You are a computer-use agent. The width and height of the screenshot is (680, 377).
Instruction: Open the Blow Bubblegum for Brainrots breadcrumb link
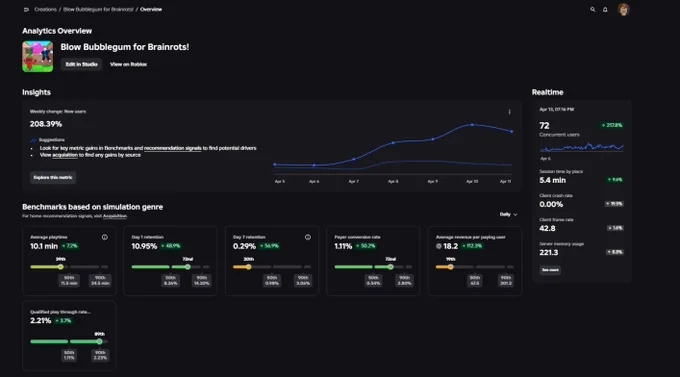[98, 10]
